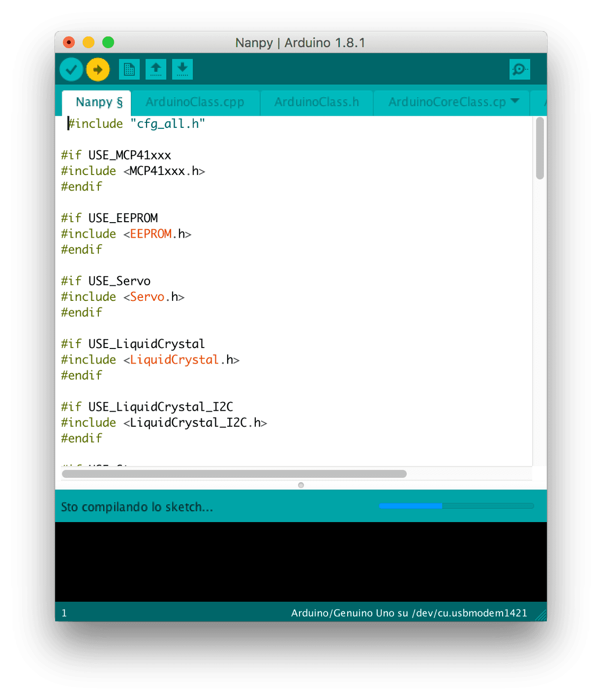Viewport: 602px width, 700px height.
Task: Open a sketch using the upward arrow icon
Action: point(156,69)
